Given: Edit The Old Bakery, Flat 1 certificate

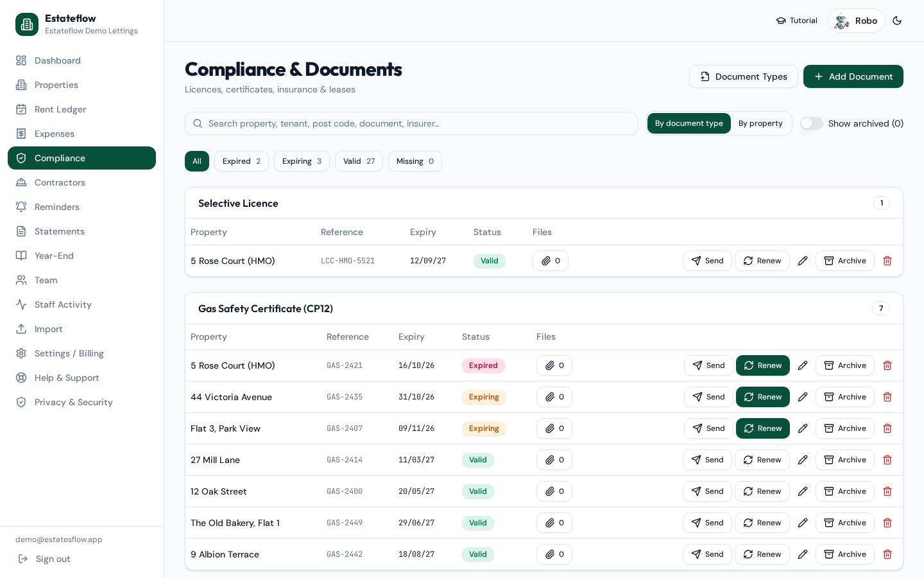Looking at the screenshot, I should [x=803, y=523].
